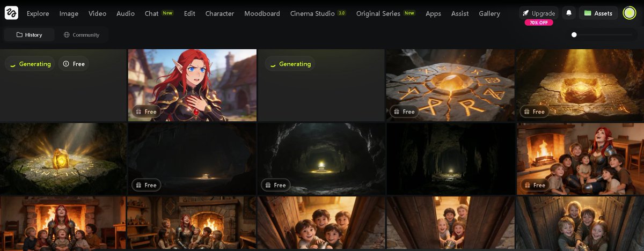This screenshot has width=644, height=251.
Task: Click gift icon on fireplace children image
Action: 527,185
